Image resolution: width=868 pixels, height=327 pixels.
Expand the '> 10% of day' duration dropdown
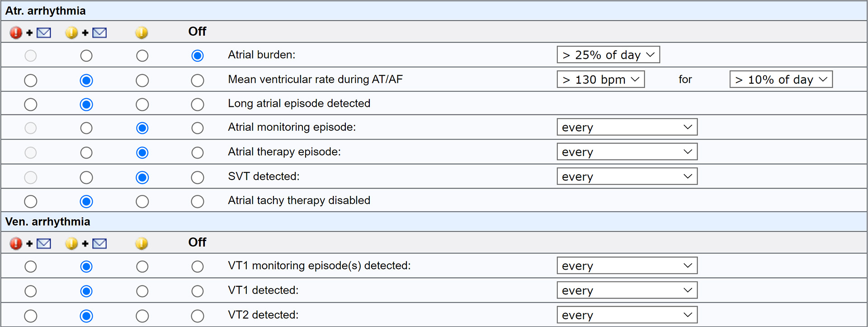[x=781, y=80]
